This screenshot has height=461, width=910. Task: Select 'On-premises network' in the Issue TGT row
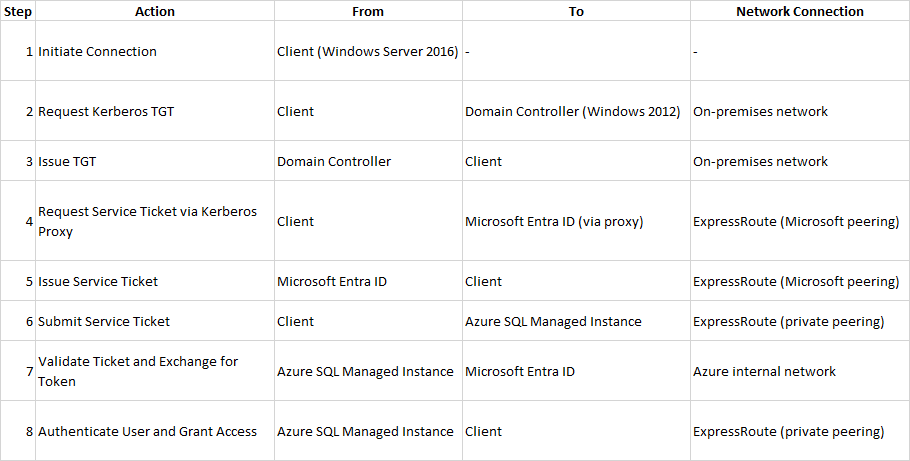click(x=800, y=161)
